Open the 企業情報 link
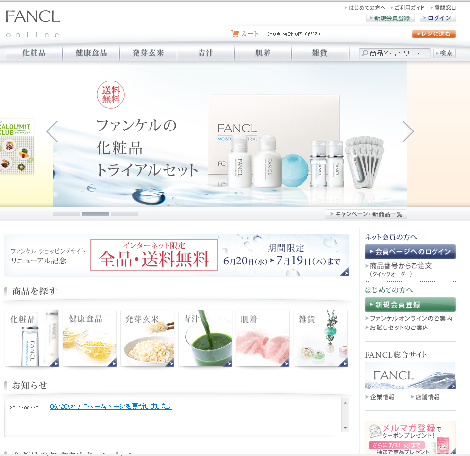The image size is (470, 456). pos(380,397)
